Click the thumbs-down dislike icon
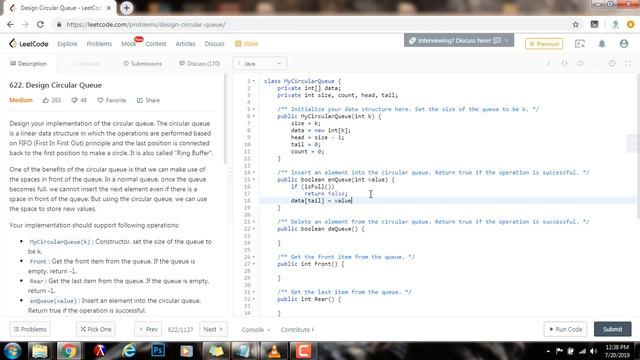640x360 pixels. [x=74, y=100]
